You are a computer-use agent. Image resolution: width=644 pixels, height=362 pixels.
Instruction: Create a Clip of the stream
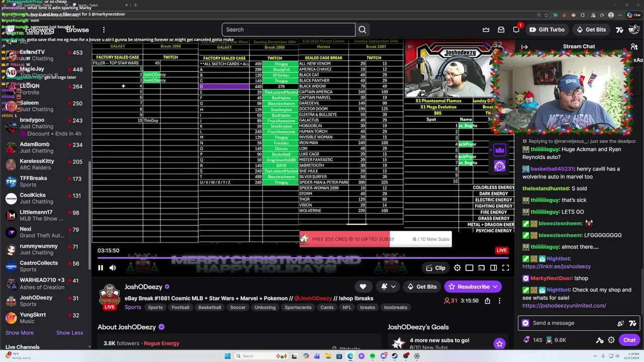[435, 268]
